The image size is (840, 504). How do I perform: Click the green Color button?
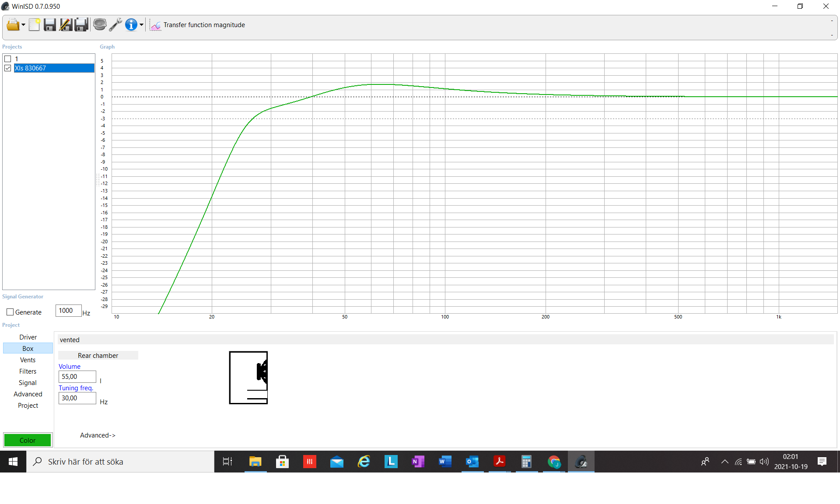[x=28, y=440]
